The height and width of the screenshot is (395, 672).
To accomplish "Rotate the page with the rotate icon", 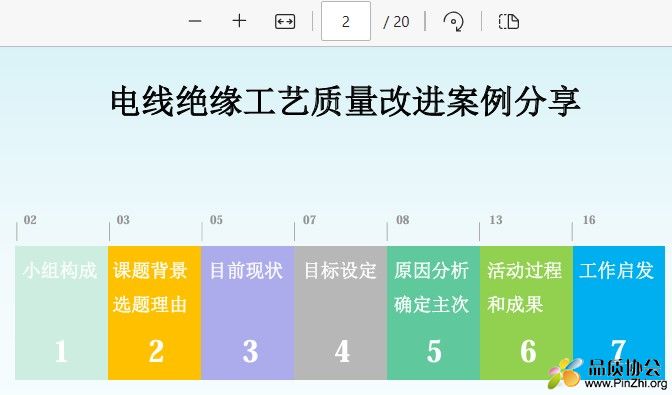I will (x=454, y=21).
